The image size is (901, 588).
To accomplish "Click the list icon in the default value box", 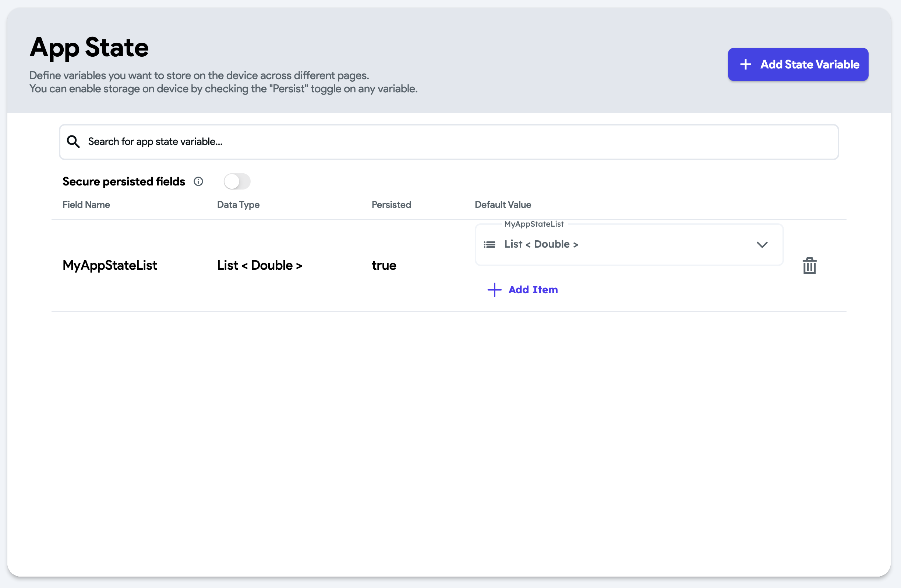I will [489, 245].
